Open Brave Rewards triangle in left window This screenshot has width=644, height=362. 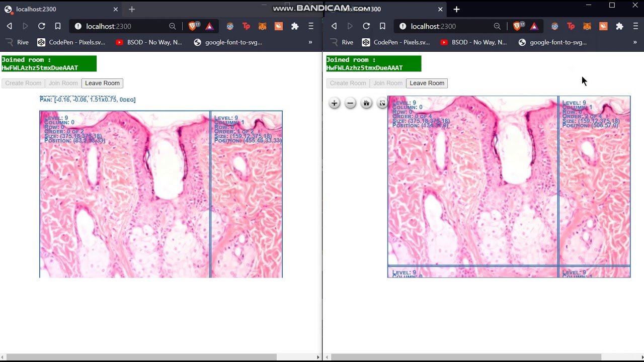pyautogui.click(x=209, y=26)
